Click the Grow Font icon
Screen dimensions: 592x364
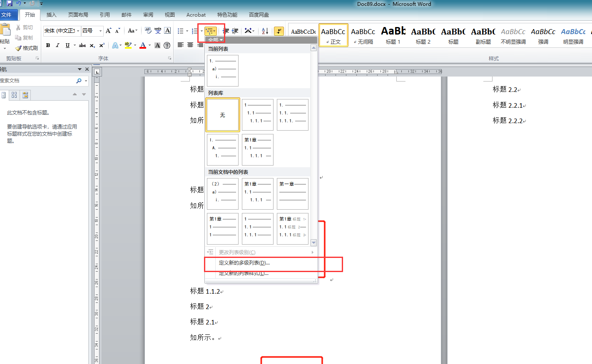click(x=109, y=31)
